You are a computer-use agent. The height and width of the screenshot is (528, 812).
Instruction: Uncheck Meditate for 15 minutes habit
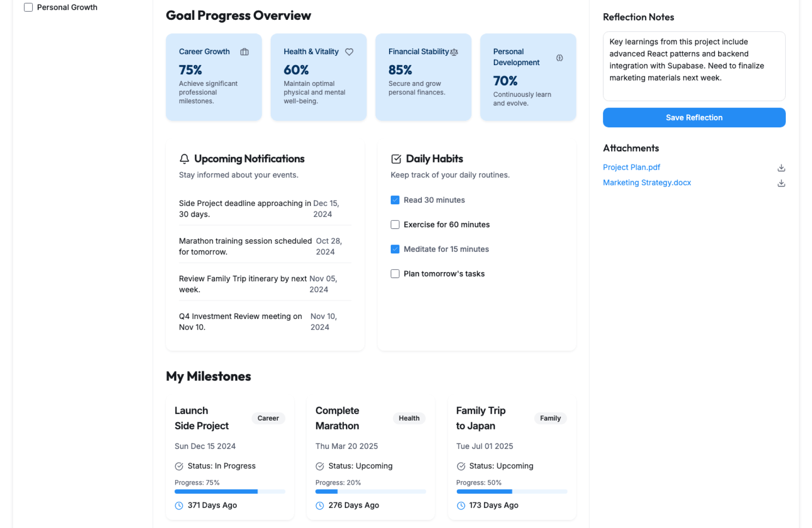pyautogui.click(x=395, y=249)
